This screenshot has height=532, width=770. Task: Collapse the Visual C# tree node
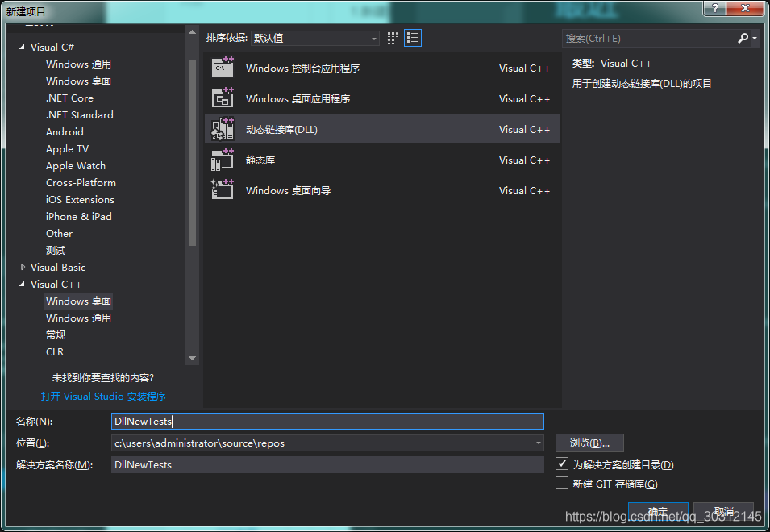click(x=22, y=47)
